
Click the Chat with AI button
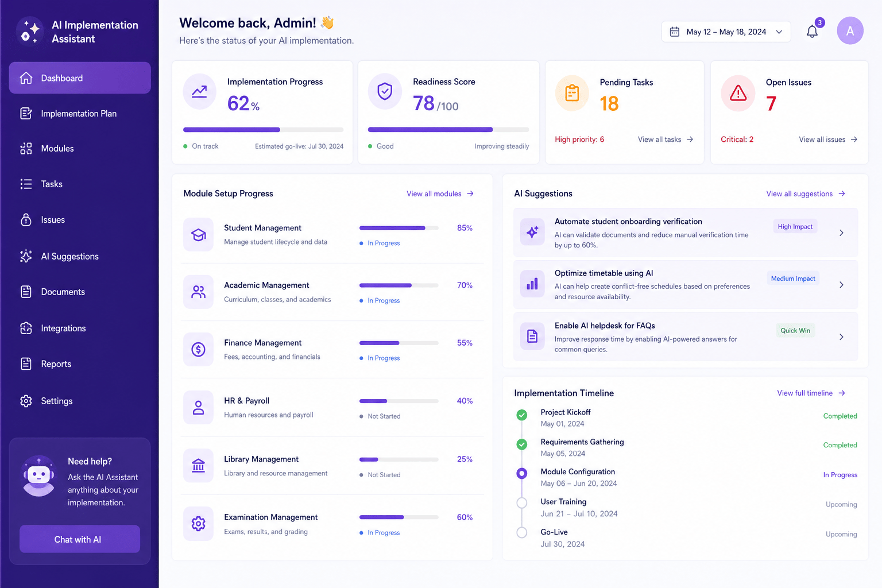tap(80, 539)
